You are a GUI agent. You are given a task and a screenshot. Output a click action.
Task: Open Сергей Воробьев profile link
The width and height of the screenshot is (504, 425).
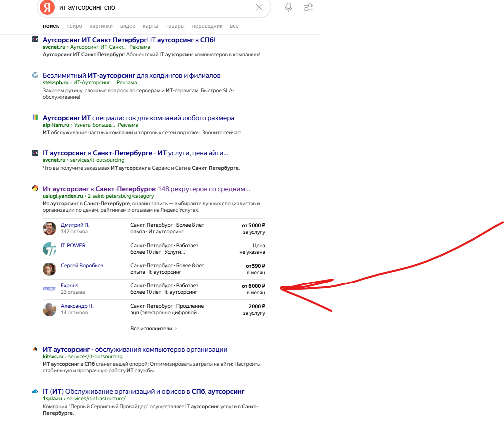[82, 265]
